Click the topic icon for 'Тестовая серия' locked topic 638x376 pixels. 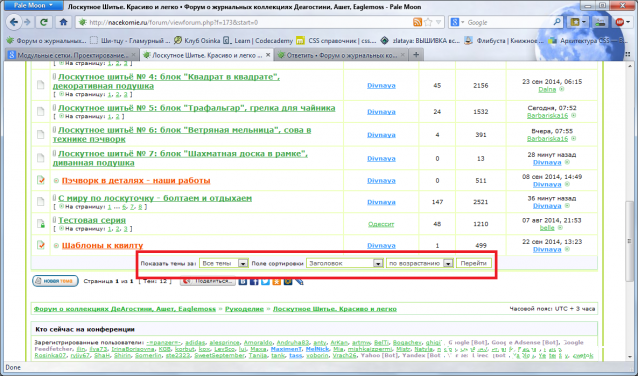41,223
